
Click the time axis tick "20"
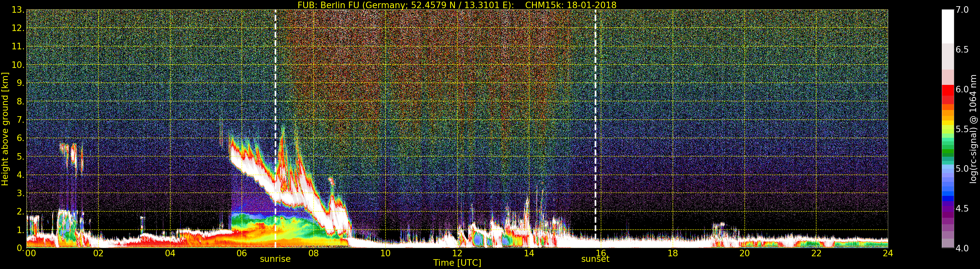pos(744,253)
